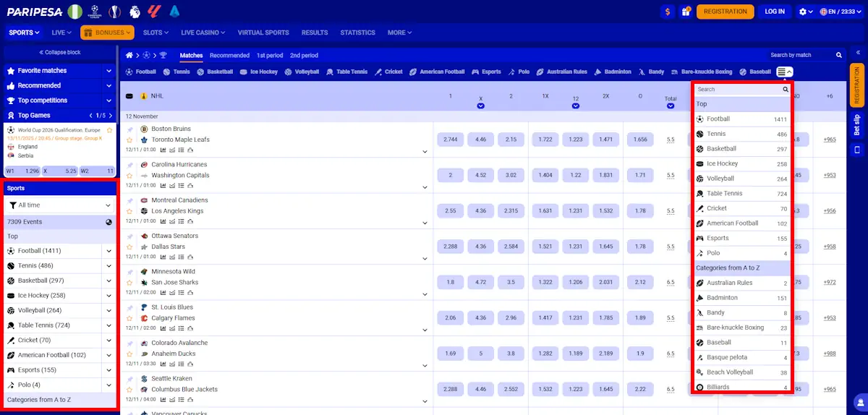The image size is (868, 415).
Task: Open STATISTICS in main menu
Action: pos(357,33)
